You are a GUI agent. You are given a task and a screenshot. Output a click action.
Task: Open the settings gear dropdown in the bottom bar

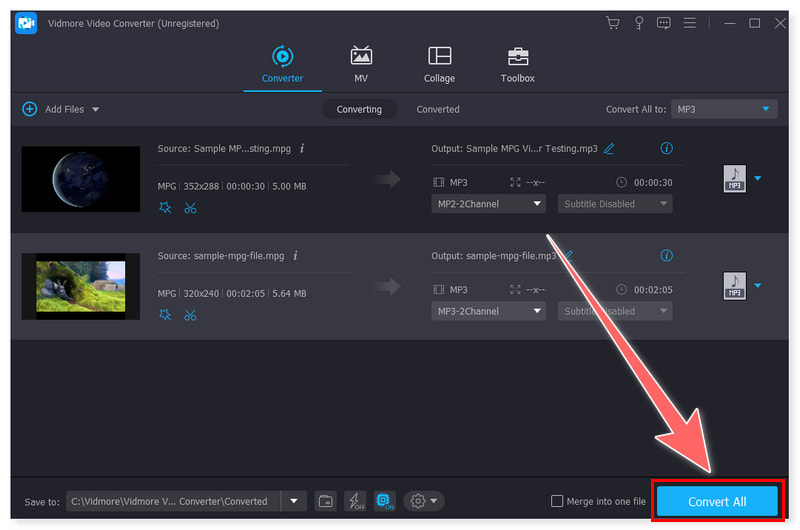click(424, 501)
